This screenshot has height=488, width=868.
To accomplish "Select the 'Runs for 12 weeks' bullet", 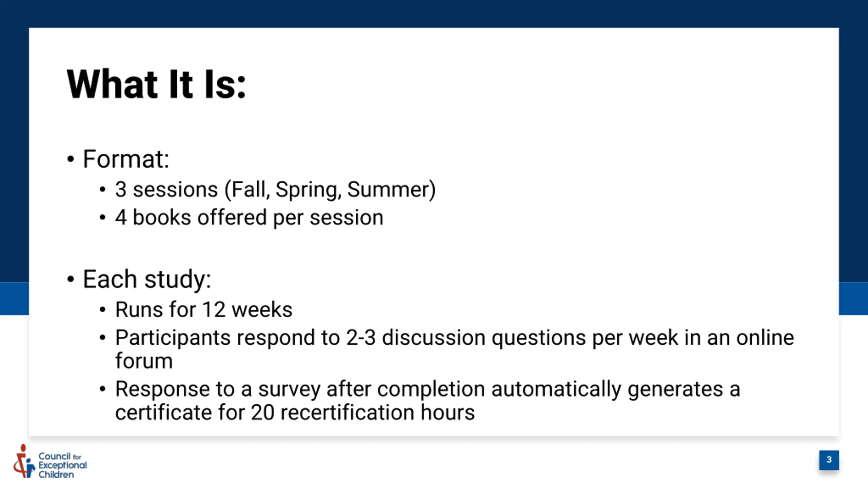I will [204, 309].
